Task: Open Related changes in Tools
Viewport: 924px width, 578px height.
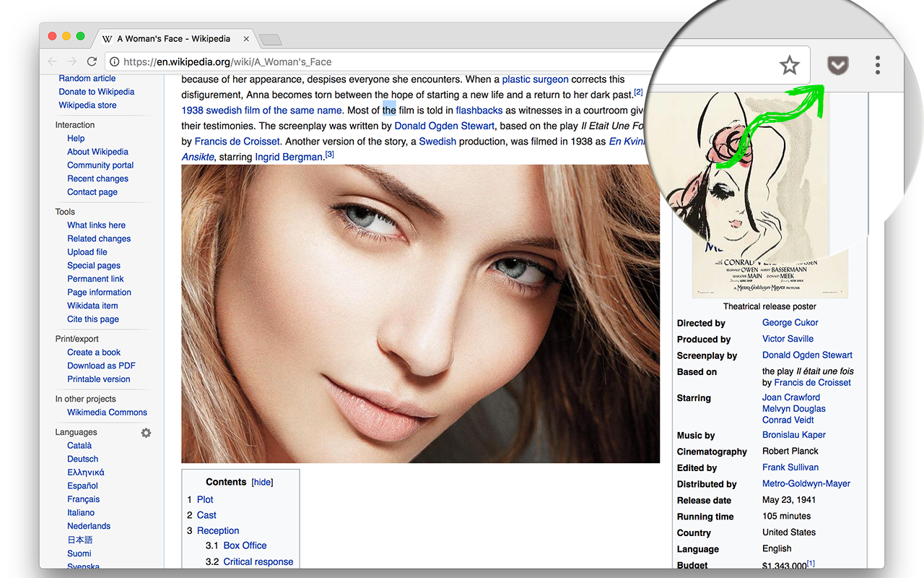Action: [99, 238]
